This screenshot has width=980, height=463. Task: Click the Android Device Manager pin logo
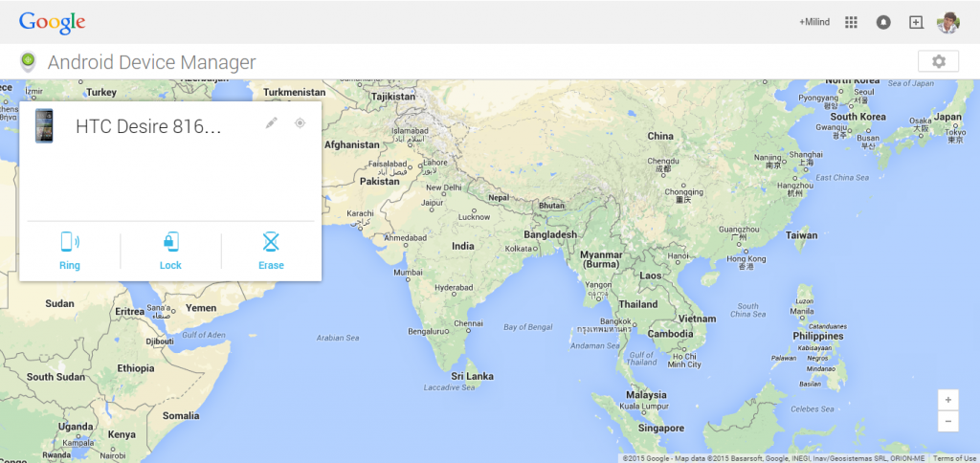(x=28, y=62)
